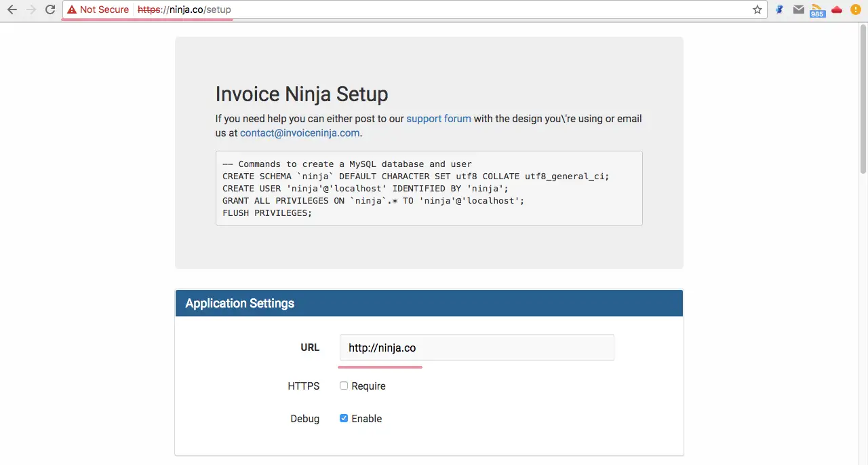Open the support forum link
Image resolution: width=868 pixels, height=465 pixels.
[x=439, y=118]
